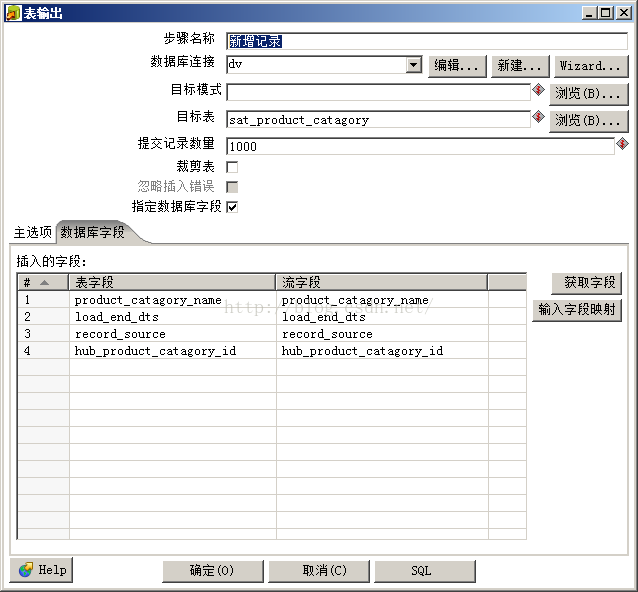638x592 pixels.
Task: Browse for 目标表 with 浏览(B)... button
Action: (588, 121)
